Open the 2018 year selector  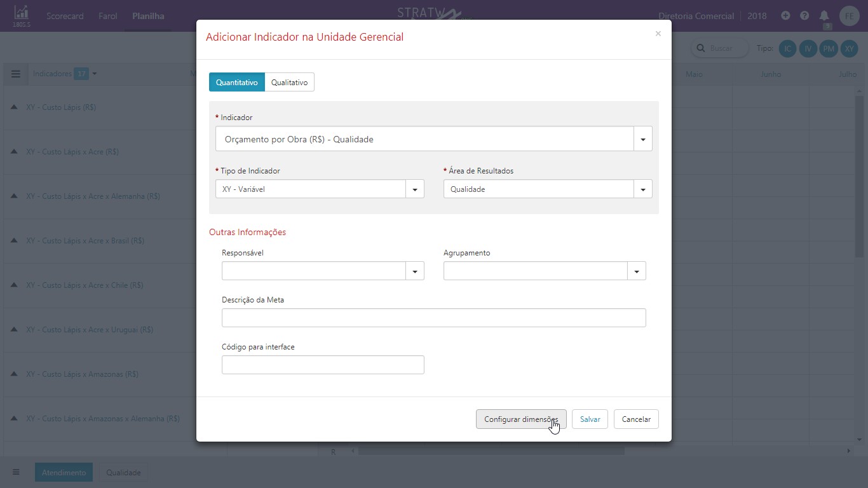coord(757,16)
